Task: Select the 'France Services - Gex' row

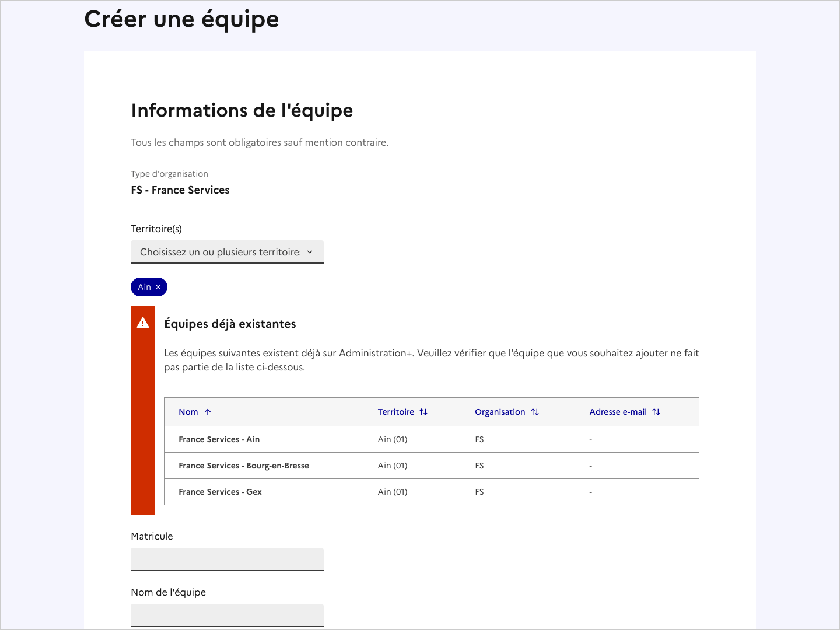Action: (x=220, y=492)
